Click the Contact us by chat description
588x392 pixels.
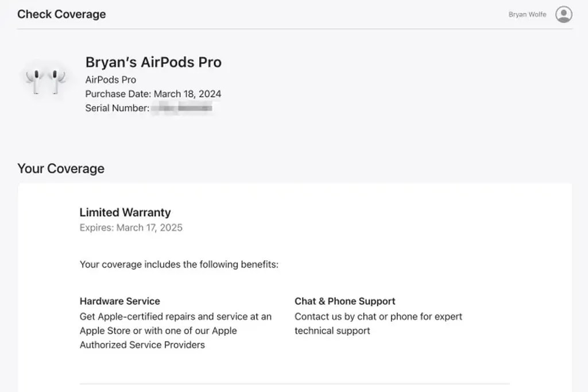378,316
